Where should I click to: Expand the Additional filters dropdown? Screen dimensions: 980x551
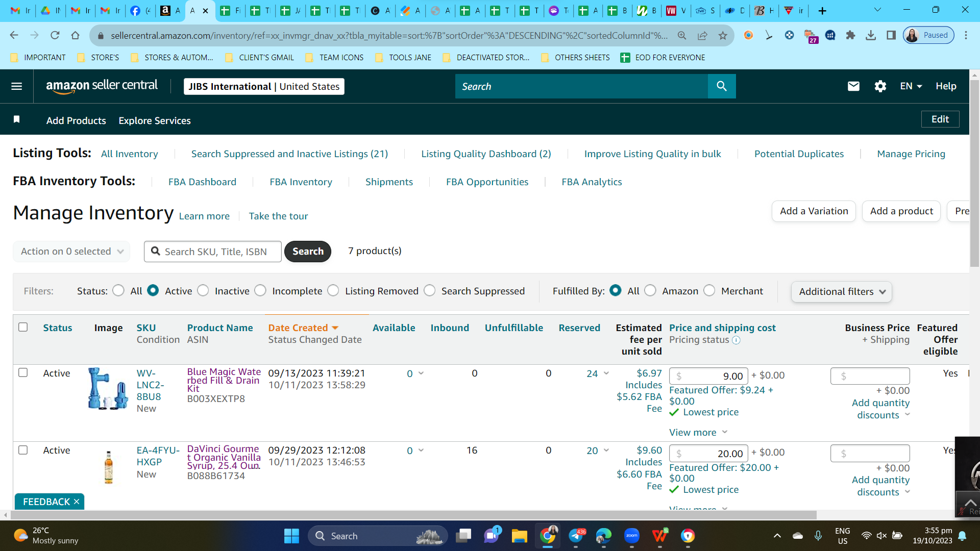point(841,292)
